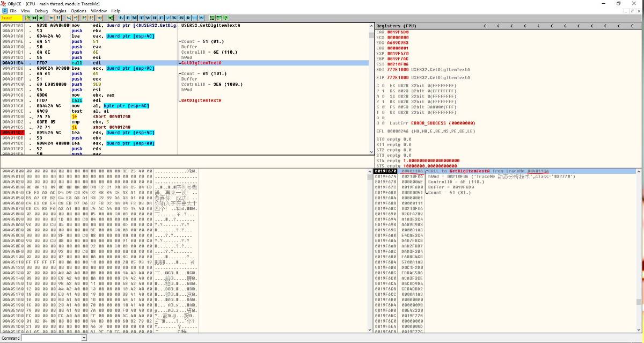Click in the Command input field
The image size is (644, 343).
51,338
